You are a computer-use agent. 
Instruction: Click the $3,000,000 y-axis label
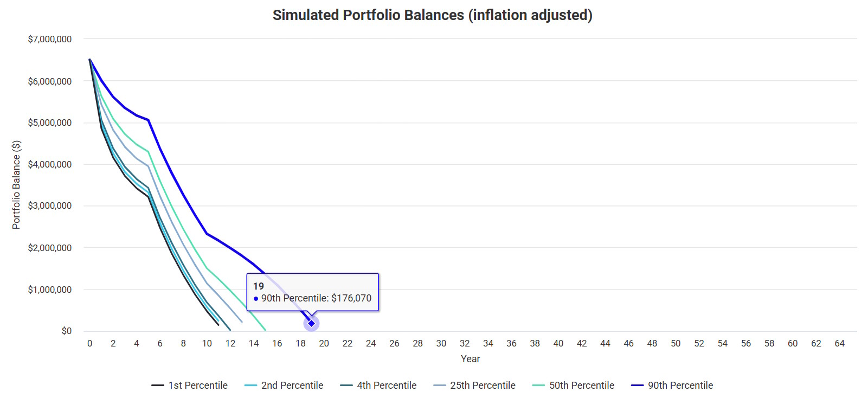[50, 206]
